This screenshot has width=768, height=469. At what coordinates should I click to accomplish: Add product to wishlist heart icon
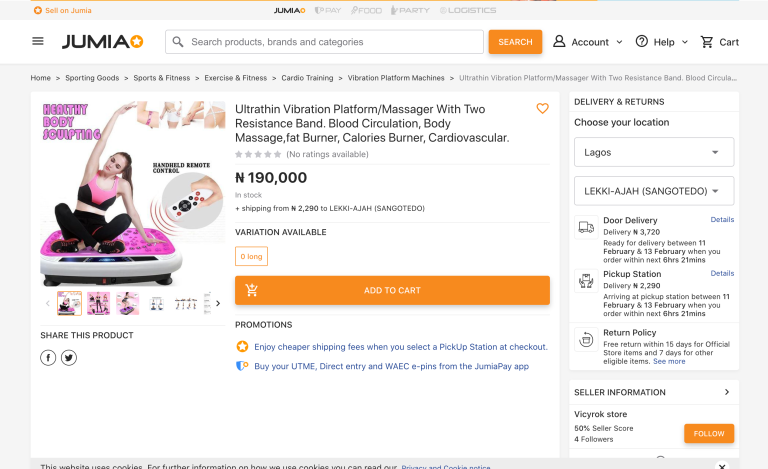(542, 109)
